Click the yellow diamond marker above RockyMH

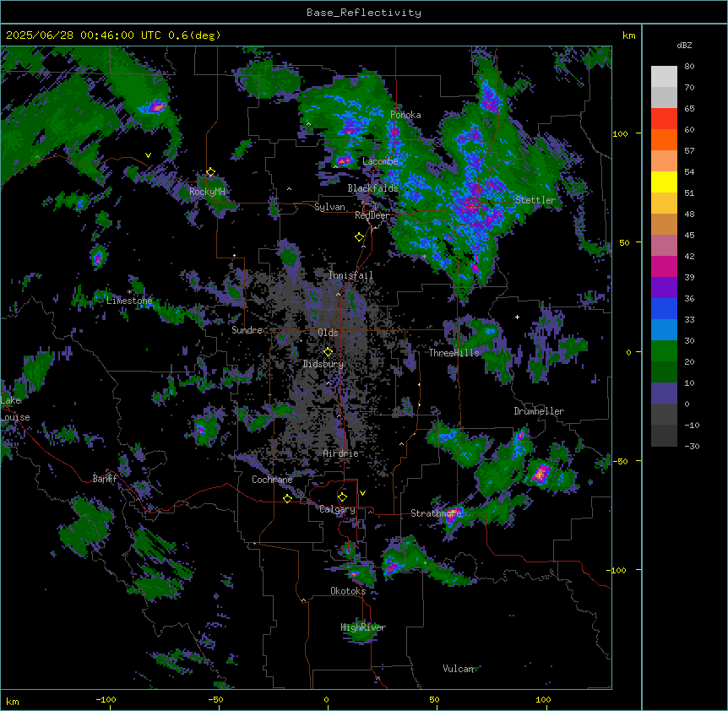coord(210,172)
